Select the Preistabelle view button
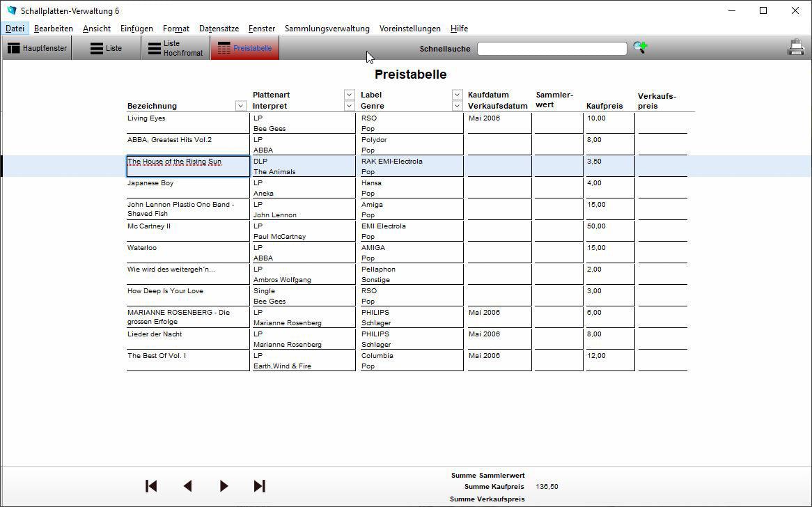The height and width of the screenshot is (507, 812). tap(244, 49)
